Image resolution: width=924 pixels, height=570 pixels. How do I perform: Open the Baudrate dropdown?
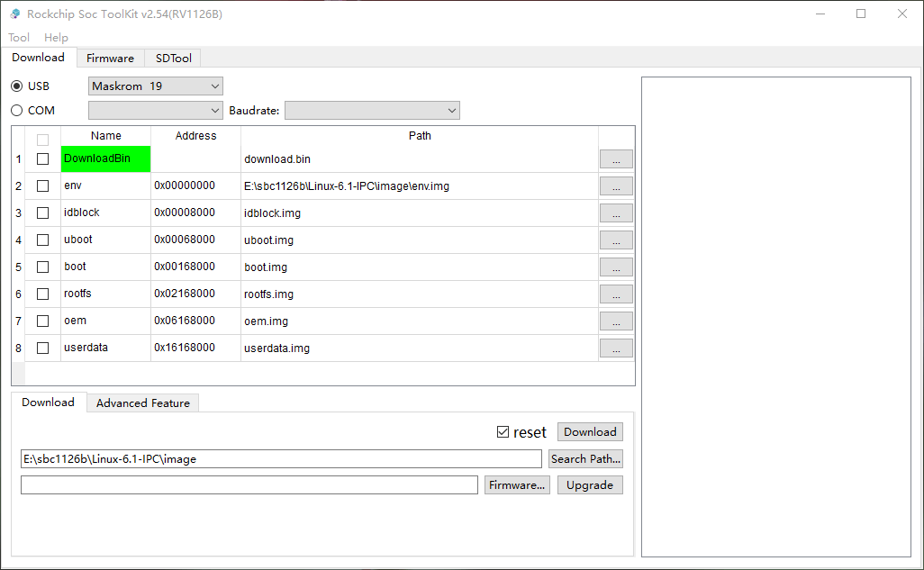pos(372,110)
